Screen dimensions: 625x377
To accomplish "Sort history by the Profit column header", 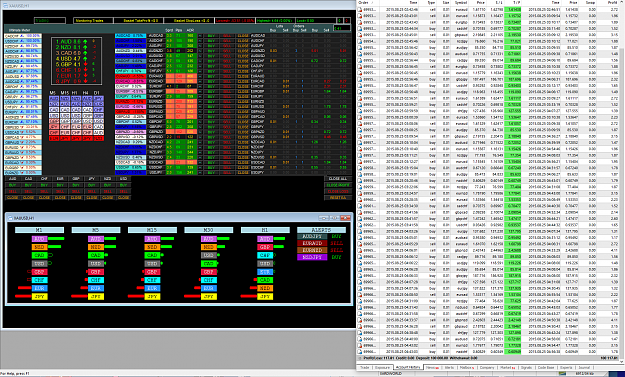I will (x=607, y=2).
